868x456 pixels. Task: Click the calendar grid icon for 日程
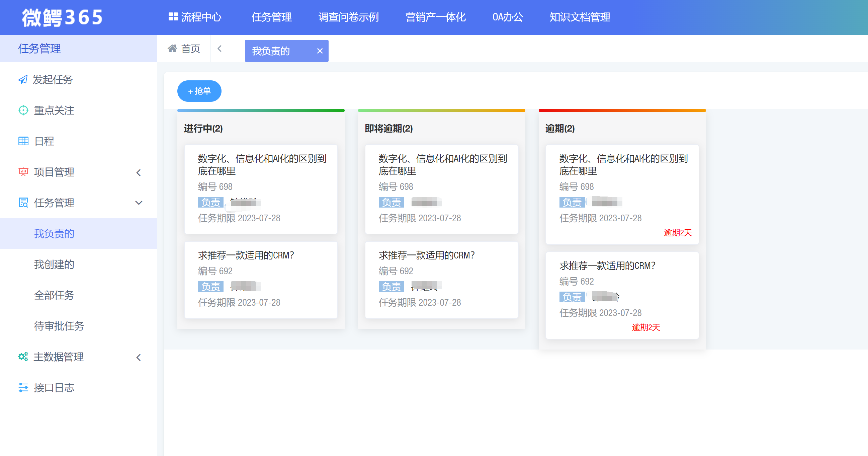pos(23,141)
